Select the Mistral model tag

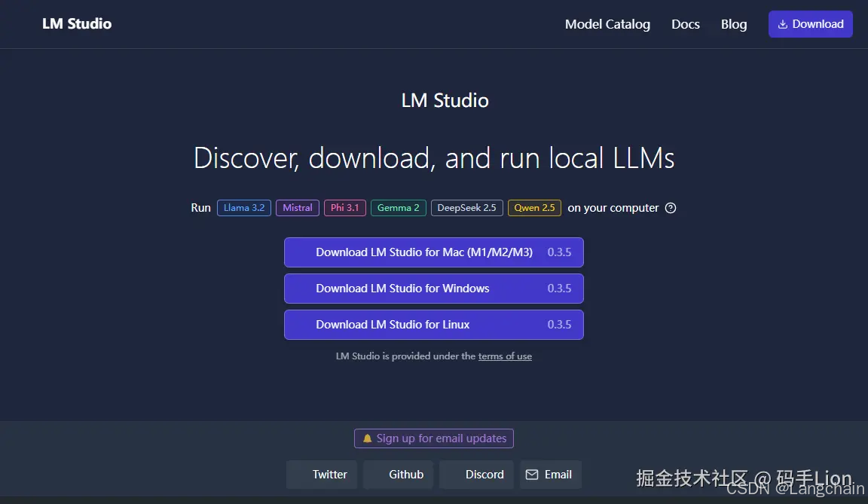[298, 208]
